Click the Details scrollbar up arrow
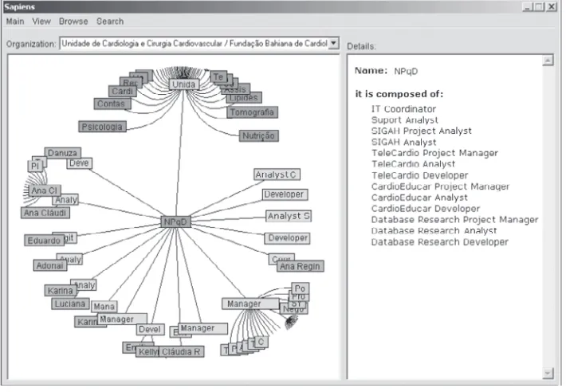Image resolution: width=566 pixels, height=392 pixels. point(548,61)
